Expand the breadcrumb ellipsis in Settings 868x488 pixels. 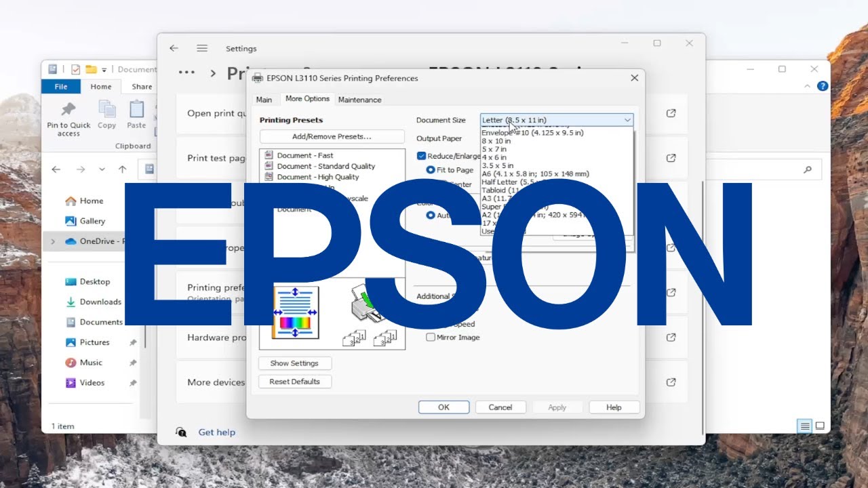click(186, 71)
